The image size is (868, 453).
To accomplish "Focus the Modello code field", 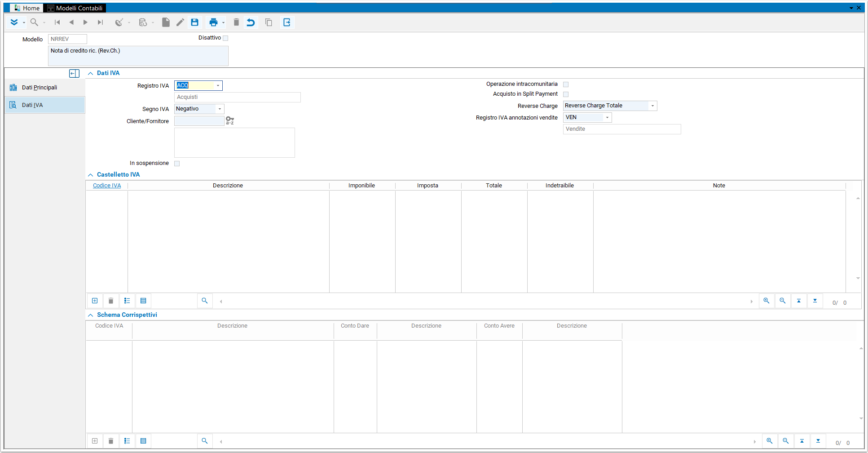I will click(x=67, y=39).
